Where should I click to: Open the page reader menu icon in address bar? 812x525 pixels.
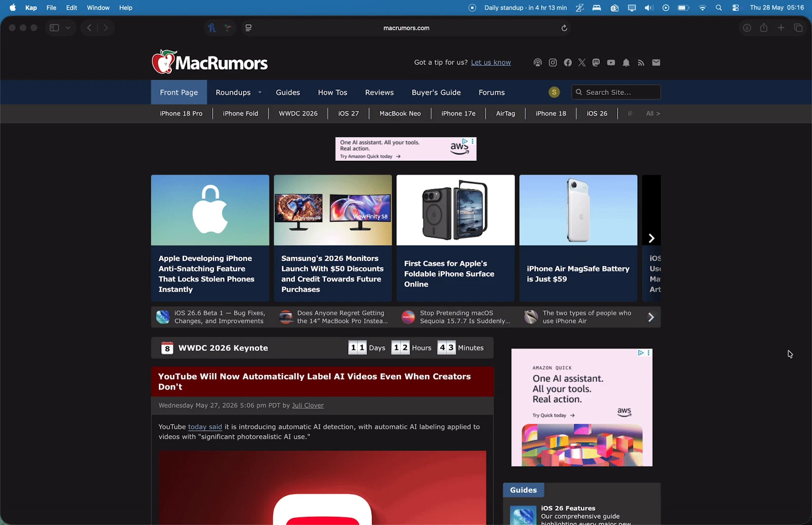pos(248,28)
